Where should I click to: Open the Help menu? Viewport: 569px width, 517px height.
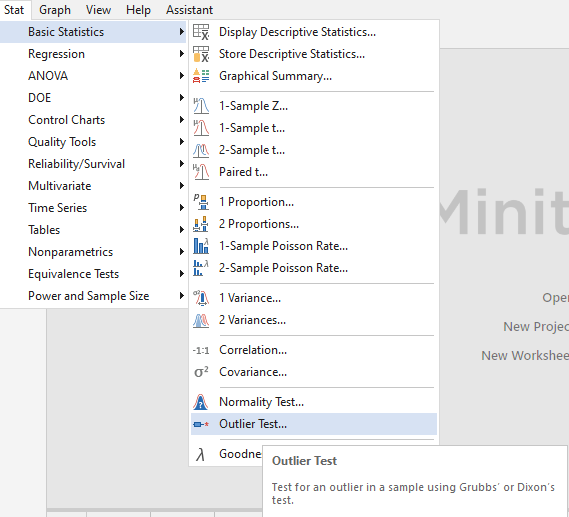pos(138,10)
